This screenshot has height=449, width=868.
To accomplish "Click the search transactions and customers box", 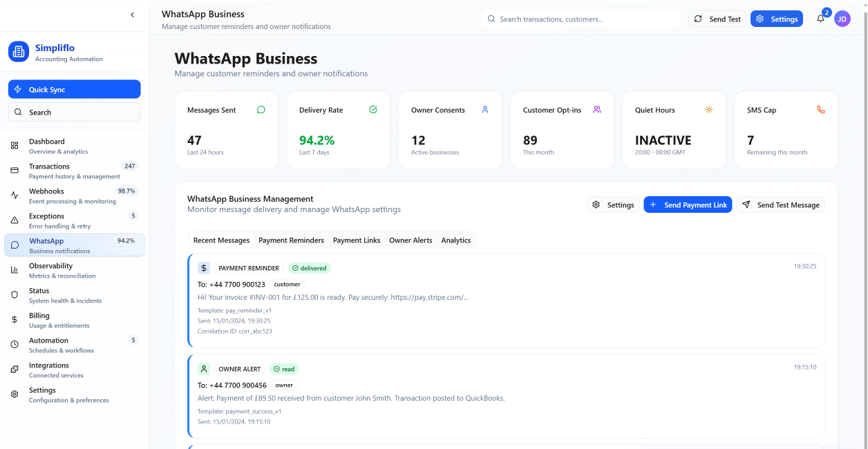I will (x=581, y=19).
